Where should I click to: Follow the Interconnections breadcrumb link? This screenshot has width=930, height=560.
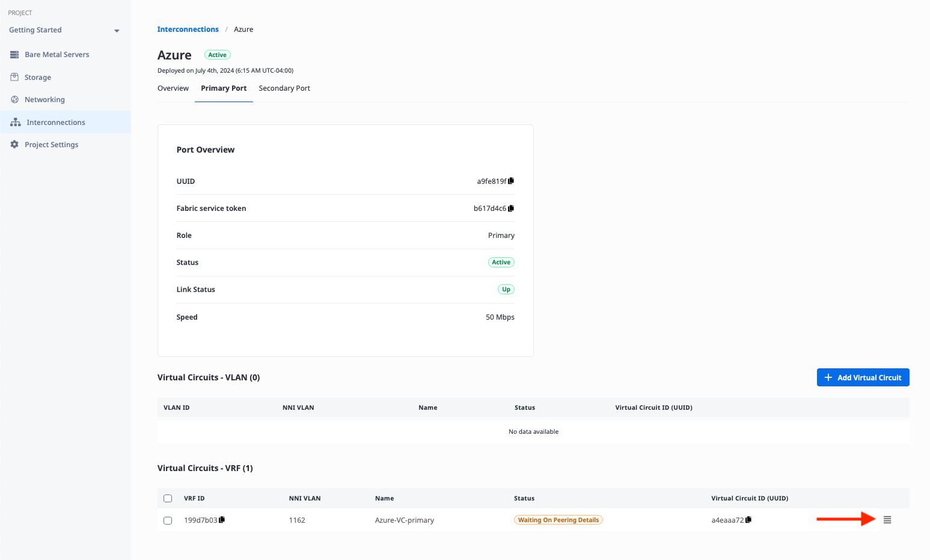point(188,29)
